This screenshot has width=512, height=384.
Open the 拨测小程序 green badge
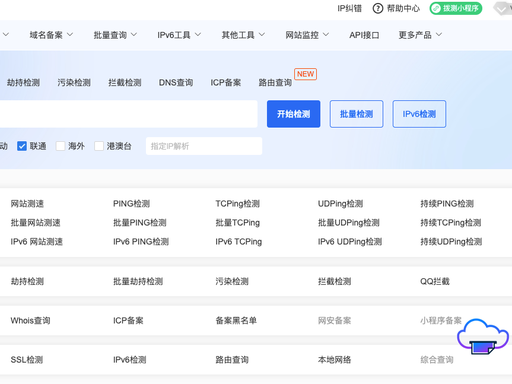click(456, 8)
